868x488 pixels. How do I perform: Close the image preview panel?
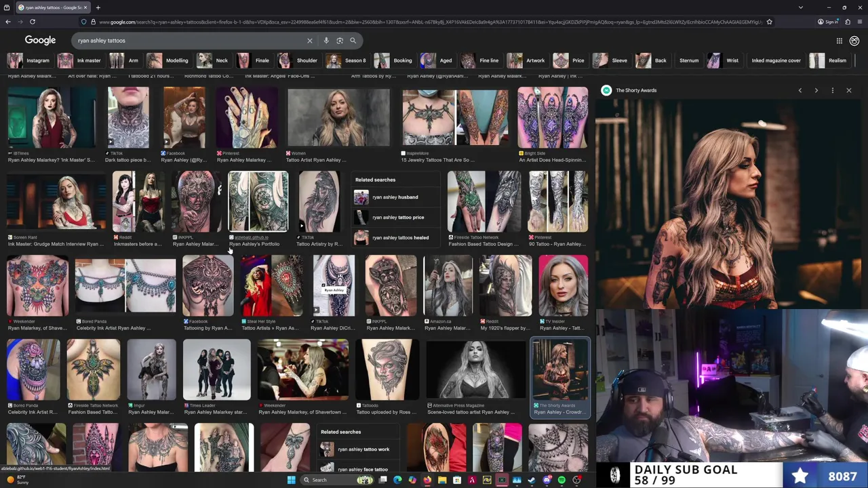(x=849, y=90)
